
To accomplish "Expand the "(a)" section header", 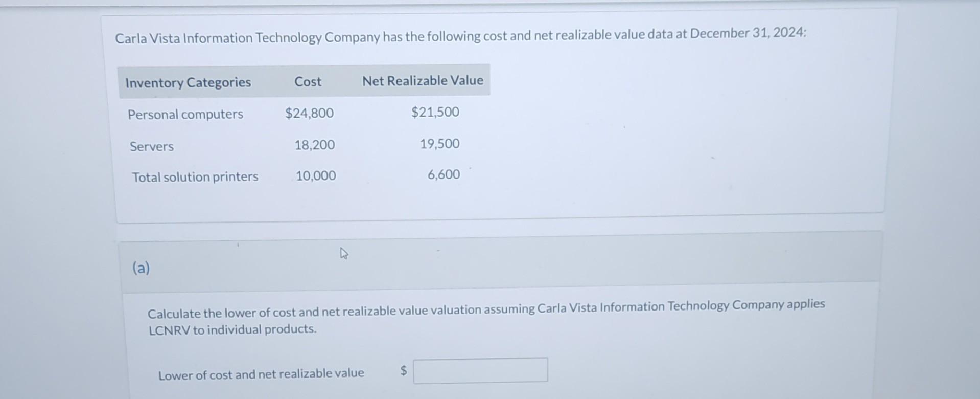I will 141,267.
